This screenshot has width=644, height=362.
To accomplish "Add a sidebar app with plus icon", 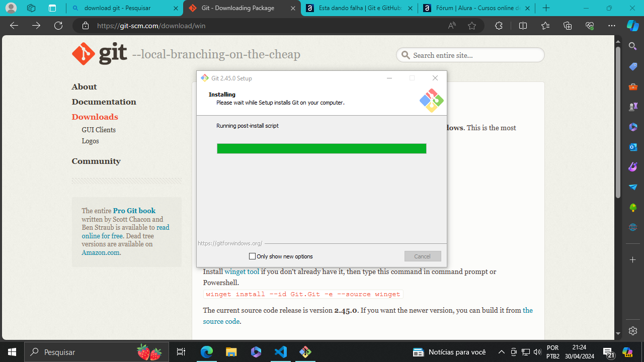I will [633, 259].
